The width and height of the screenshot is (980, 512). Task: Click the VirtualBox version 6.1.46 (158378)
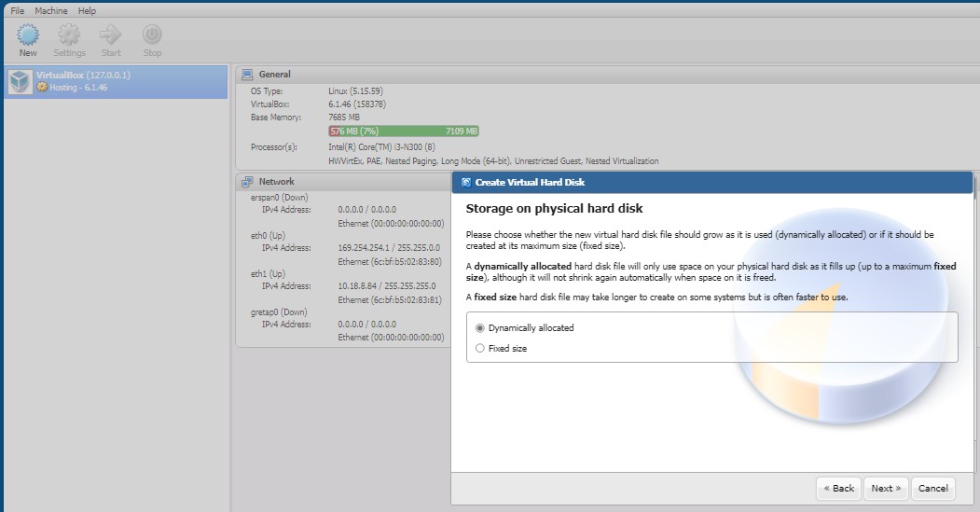[x=357, y=104]
